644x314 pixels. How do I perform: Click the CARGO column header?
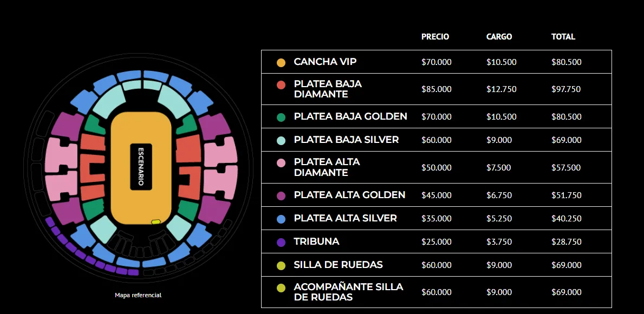(499, 37)
